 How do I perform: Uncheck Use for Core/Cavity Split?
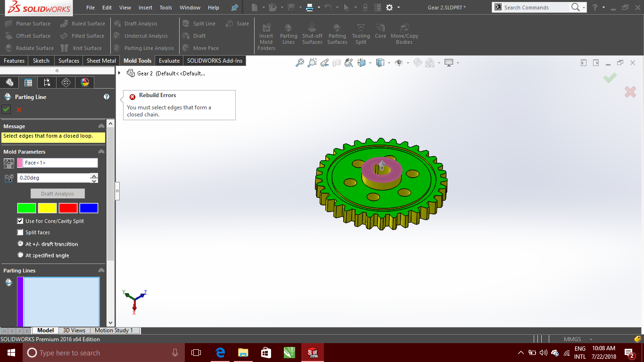pyautogui.click(x=20, y=221)
